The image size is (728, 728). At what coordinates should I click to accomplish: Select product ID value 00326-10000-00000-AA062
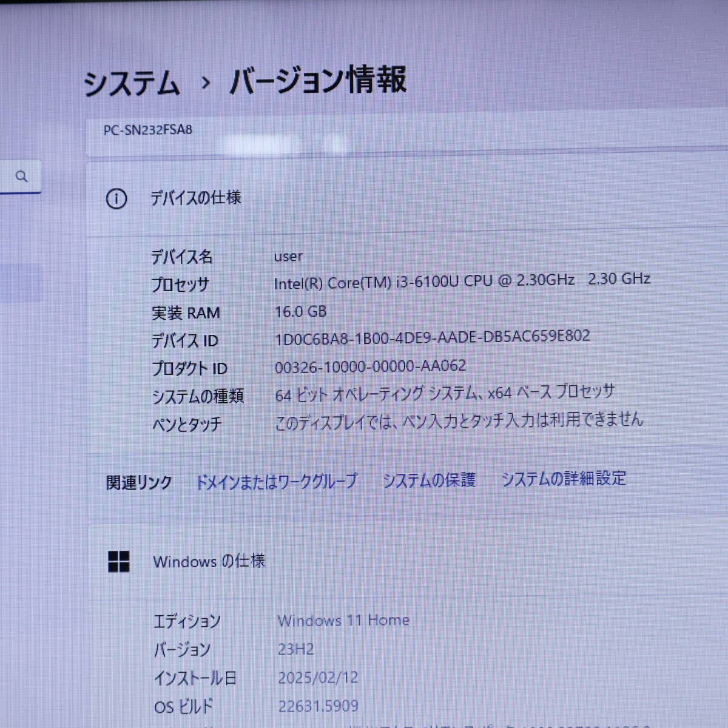coord(371,366)
